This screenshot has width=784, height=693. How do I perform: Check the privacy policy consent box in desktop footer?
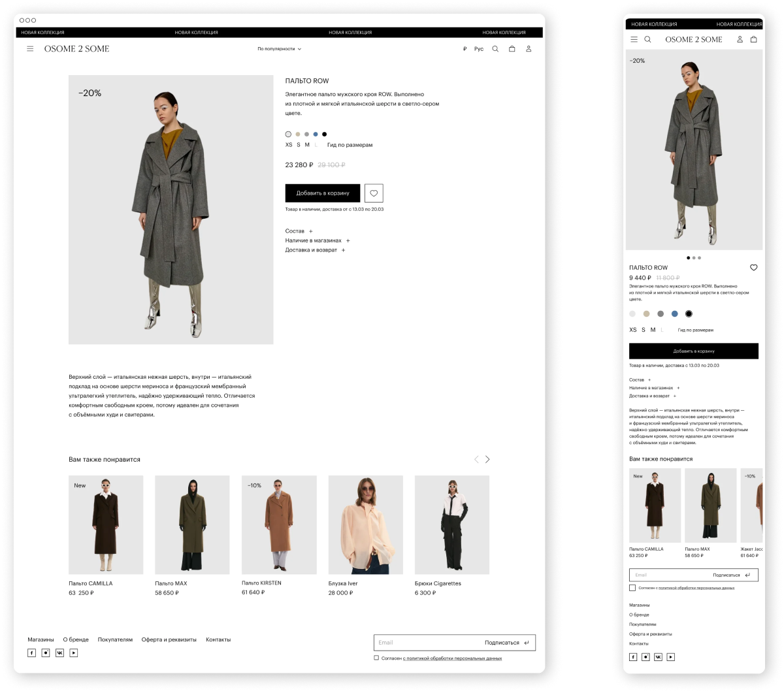(x=376, y=658)
